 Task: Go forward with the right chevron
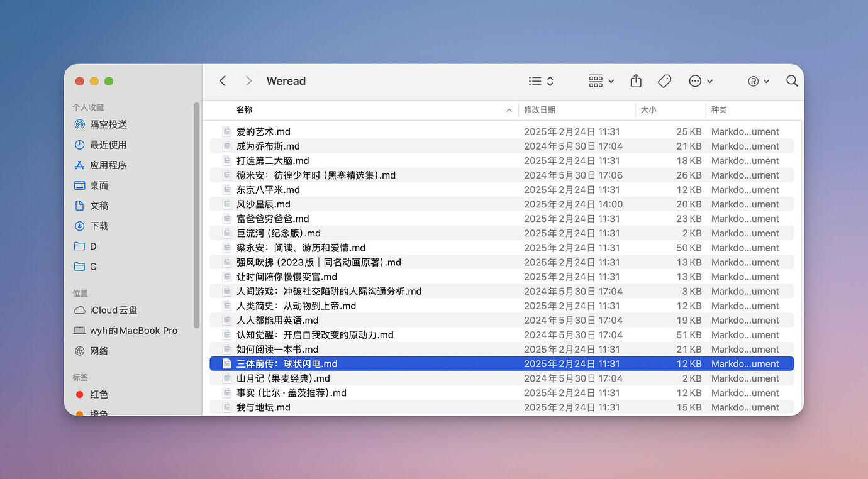point(248,81)
